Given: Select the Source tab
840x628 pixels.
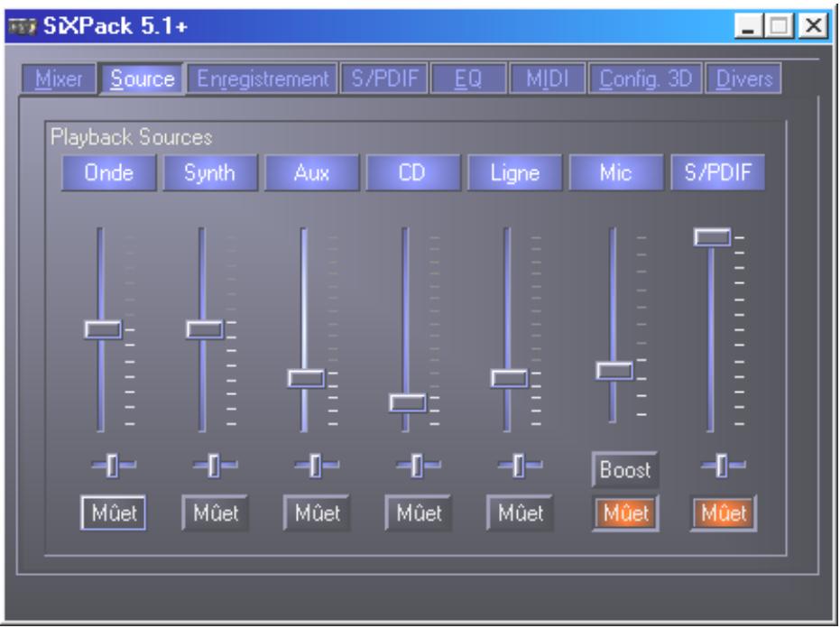Looking at the screenshot, I should pyautogui.click(x=142, y=78).
